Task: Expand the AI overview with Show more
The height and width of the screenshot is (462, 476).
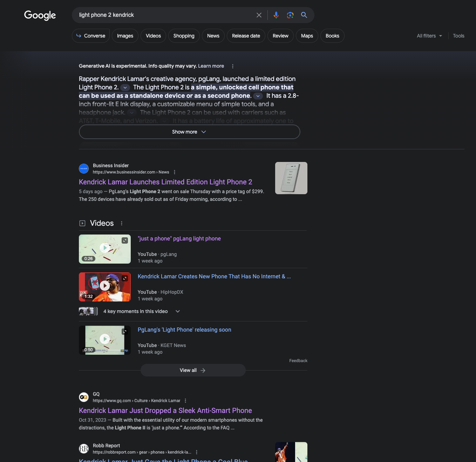Action: pyautogui.click(x=189, y=132)
